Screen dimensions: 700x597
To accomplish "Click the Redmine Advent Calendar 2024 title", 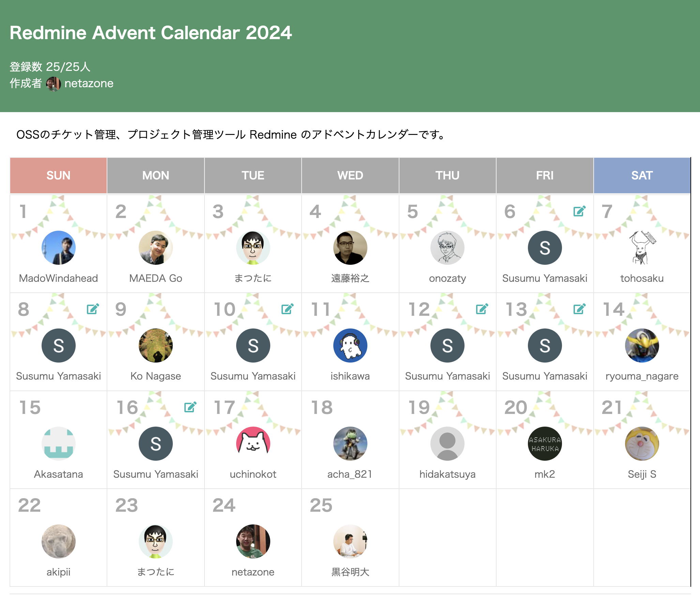I will click(151, 33).
